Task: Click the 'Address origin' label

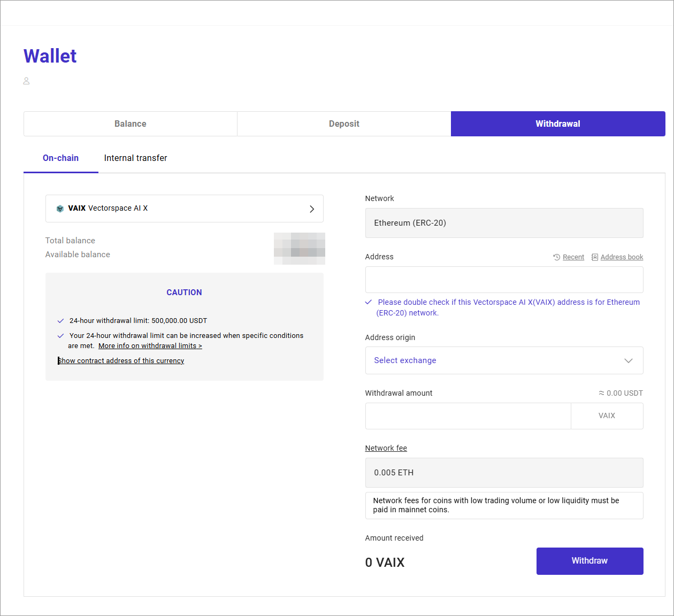Action: [390, 337]
